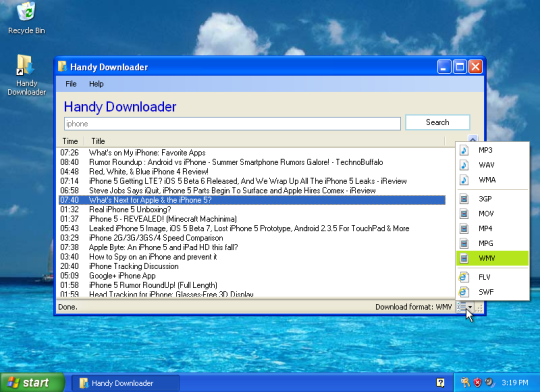Click the MPG video file icon
The height and width of the screenshot is (392, 540).
[x=464, y=243]
